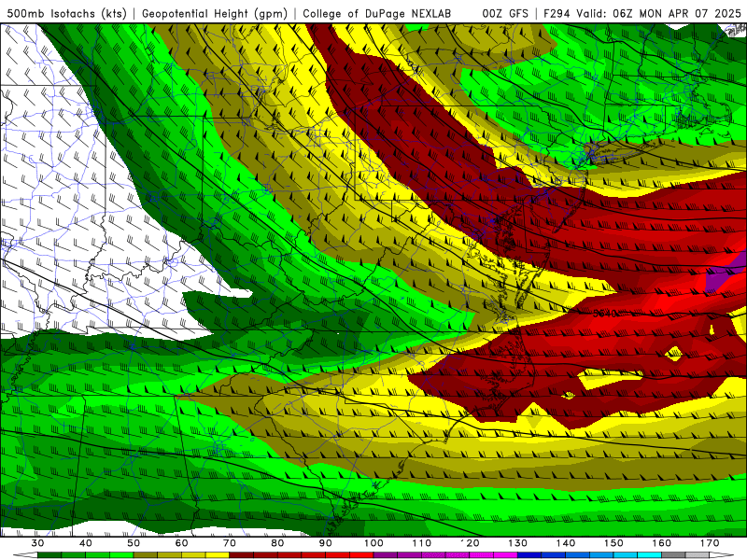Select the bright yellow swatch left of '70'
Image resolution: width=747 pixels, height=560 pixels.
[218, 554]
